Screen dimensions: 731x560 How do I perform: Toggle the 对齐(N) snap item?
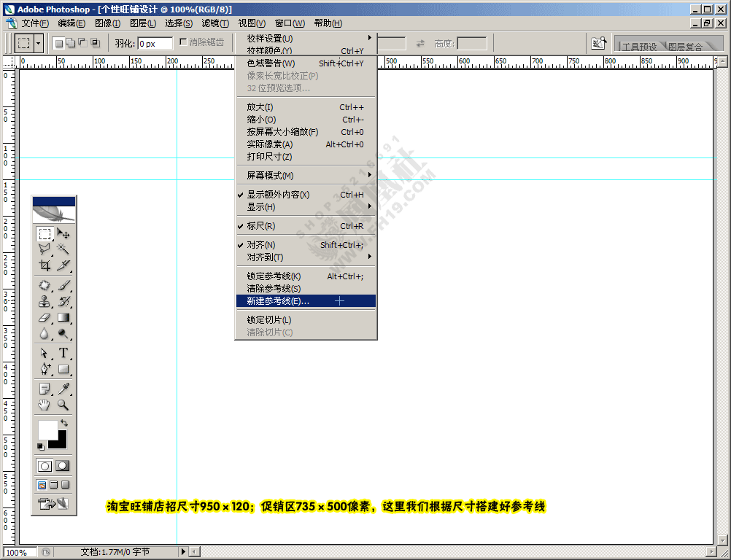(x=306, y=245)
